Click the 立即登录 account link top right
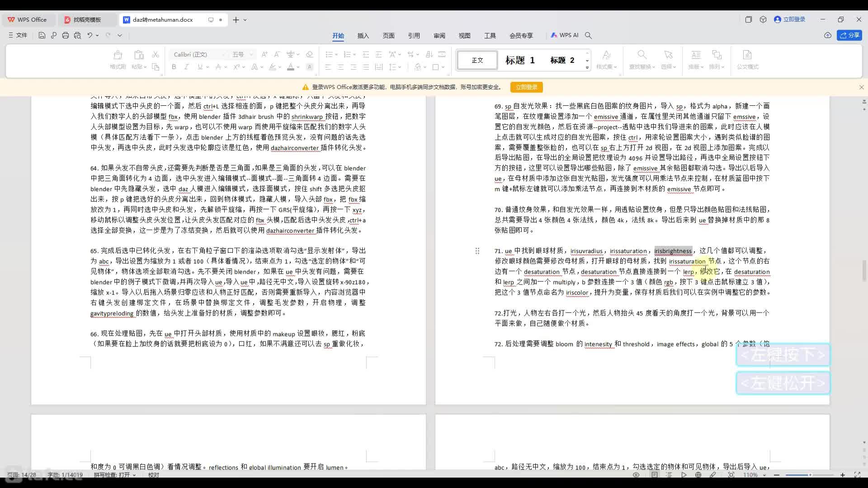 tap(790, 19)
